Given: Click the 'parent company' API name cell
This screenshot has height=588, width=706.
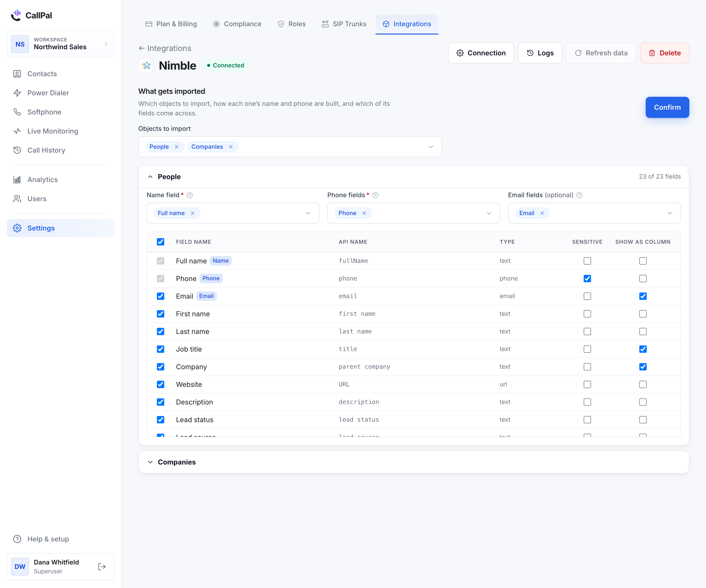Looking at the screenshot, I should tap(365, 367).
